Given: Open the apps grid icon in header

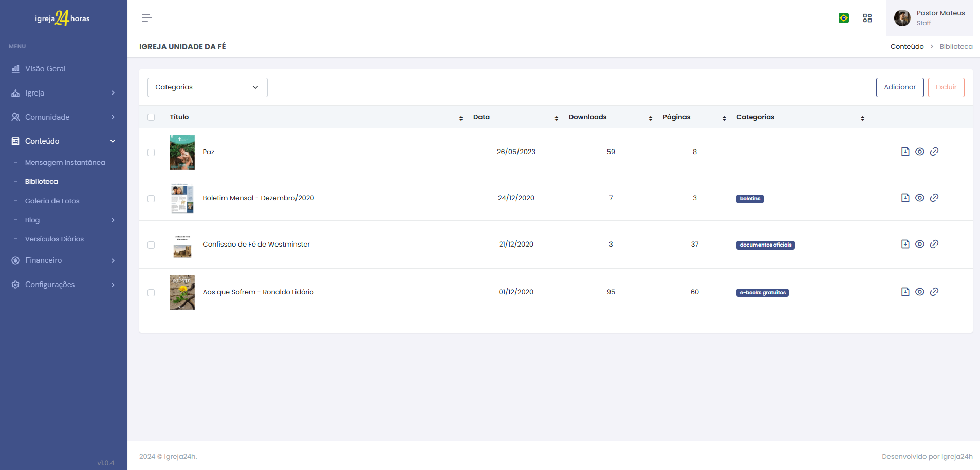Looking at the screenshot, I should tap(867, 18).
